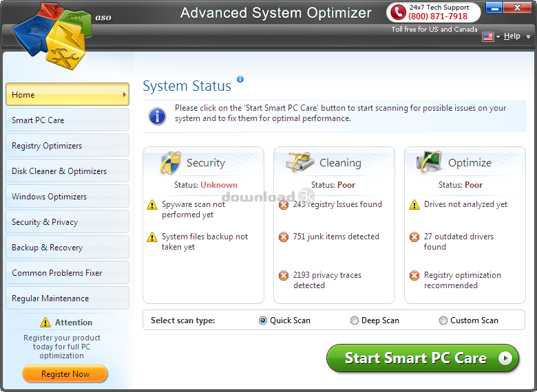Select the Quick Scan option

point(284,320)
